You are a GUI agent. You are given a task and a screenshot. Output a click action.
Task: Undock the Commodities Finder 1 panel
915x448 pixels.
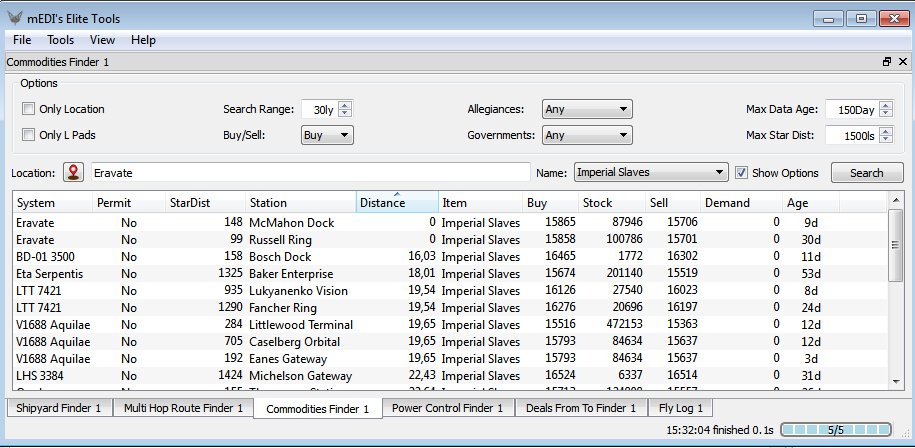click(887, 62)
